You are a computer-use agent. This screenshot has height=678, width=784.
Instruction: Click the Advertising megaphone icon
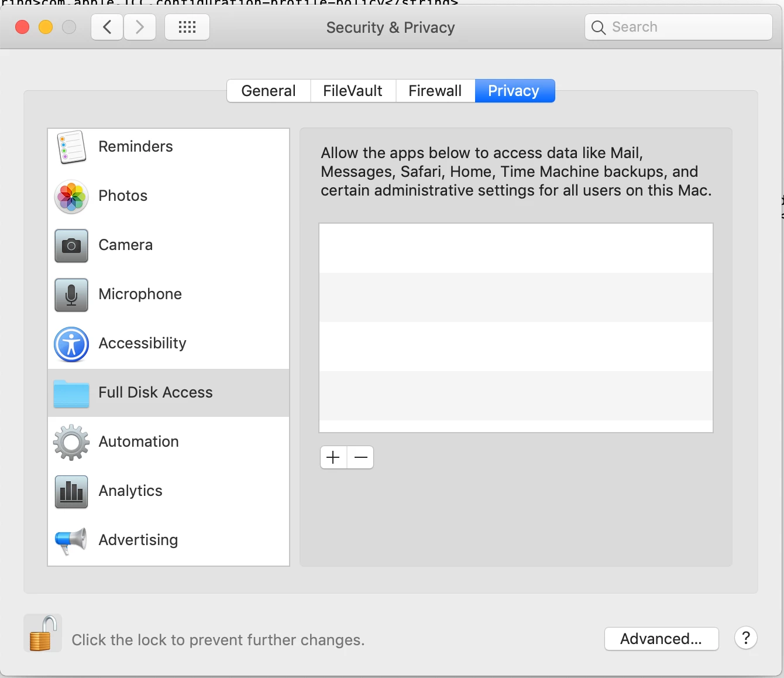click(x=71, y=541)
